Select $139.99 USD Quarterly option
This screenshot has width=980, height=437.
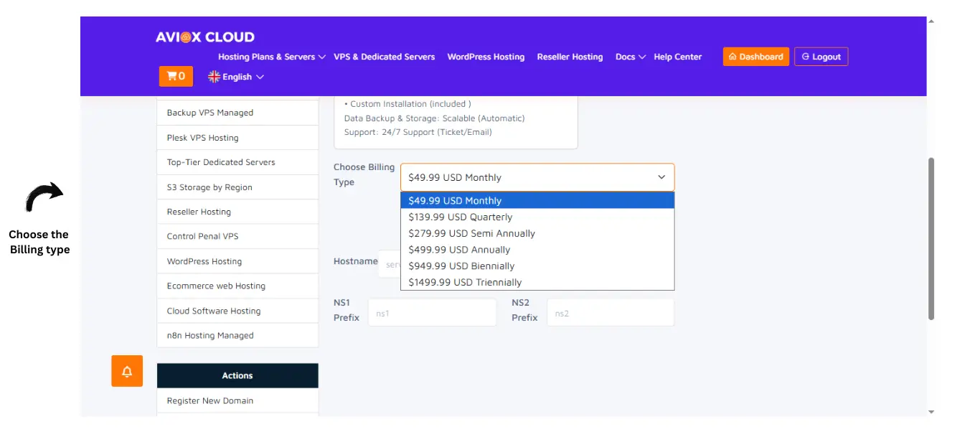(461, 217)
